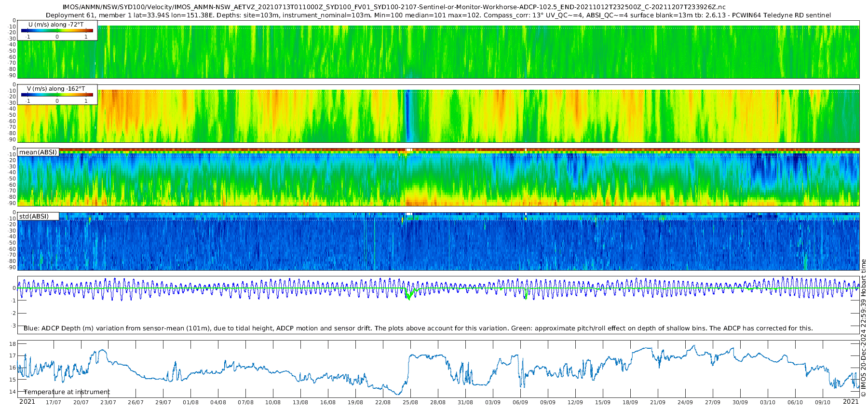Pick the 12/09 date tick label

coord(575,402)
